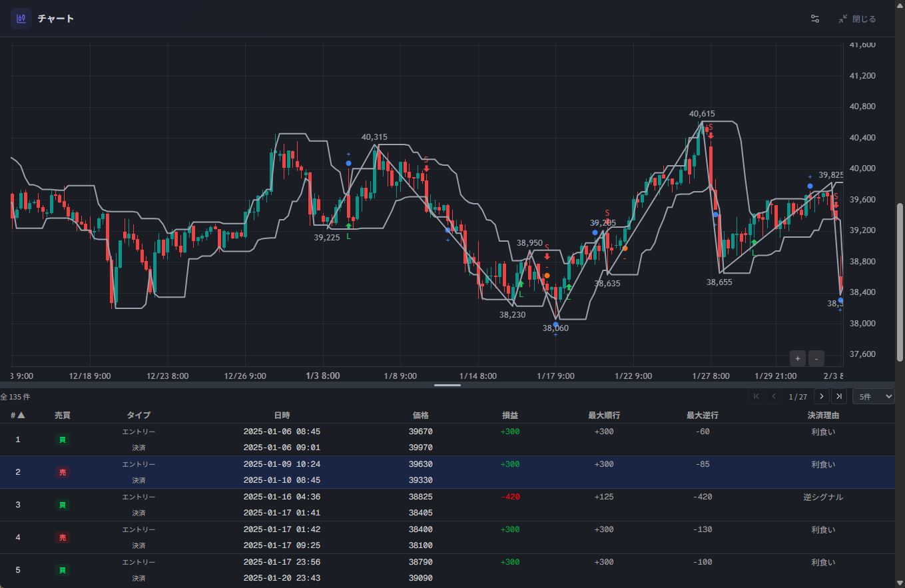The height and width of the screenshot is (588, 905).
Task: Select the 買 badge in trade row 5
Action: (63, 570)
